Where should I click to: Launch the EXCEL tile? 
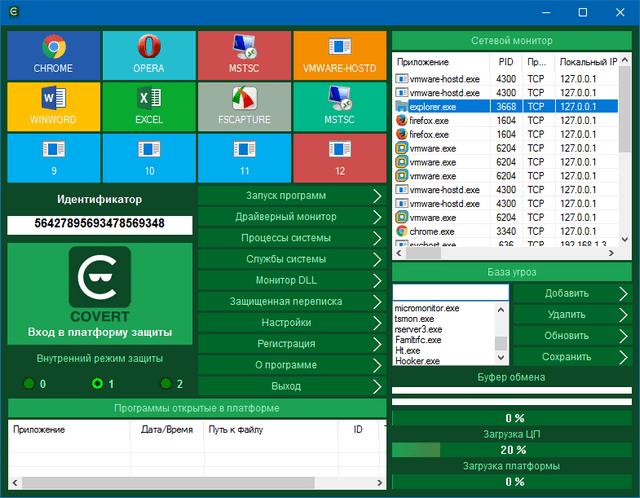point(148,105)
